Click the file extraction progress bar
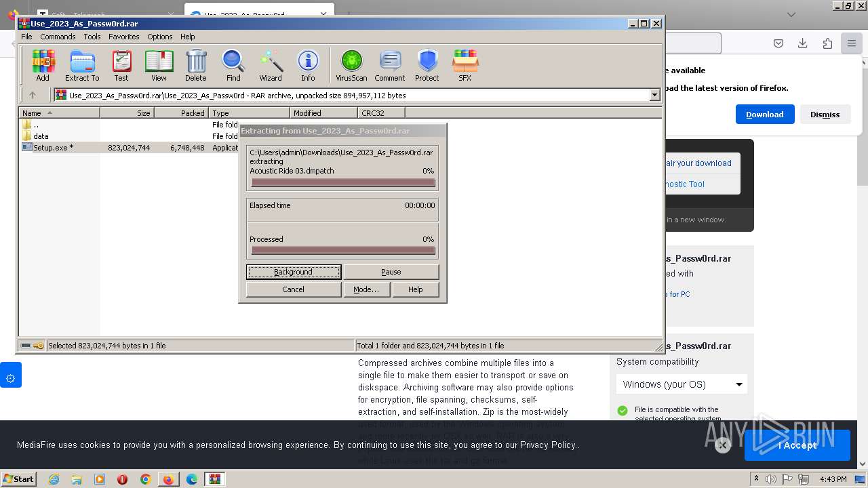This screenshot has height=488, width=868. click(x=342, y=182)
